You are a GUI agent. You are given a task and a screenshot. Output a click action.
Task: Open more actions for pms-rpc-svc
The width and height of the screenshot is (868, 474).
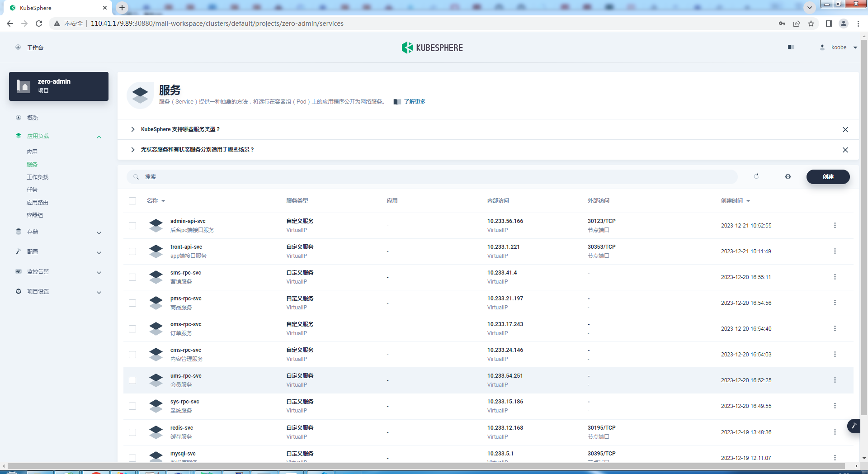[x=835, y=303]
